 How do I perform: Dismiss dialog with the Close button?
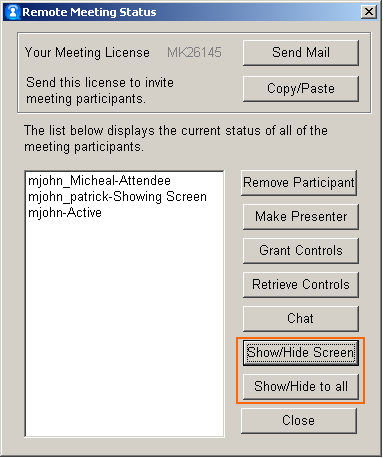coord(299,421)
